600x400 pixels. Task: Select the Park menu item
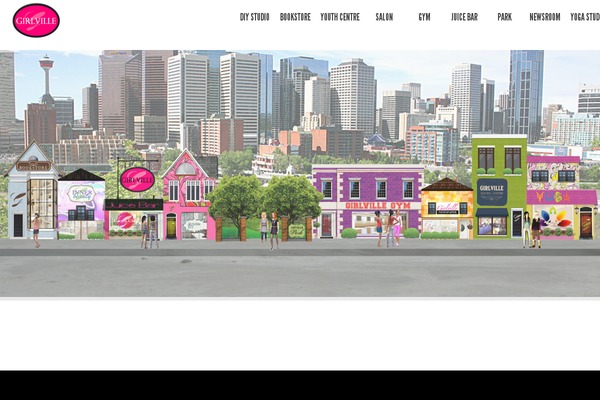tap(504, 17)
